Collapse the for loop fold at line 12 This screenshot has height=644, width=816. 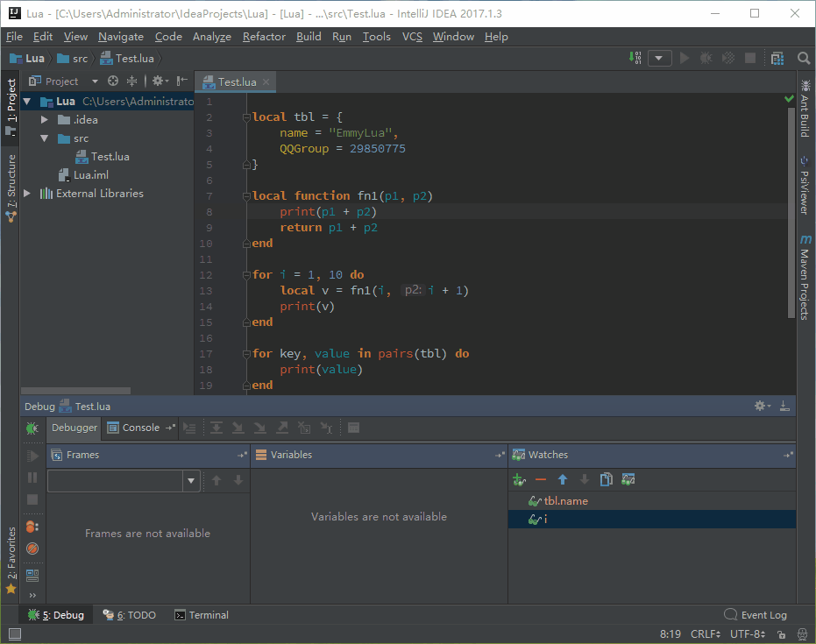[246, 274]
